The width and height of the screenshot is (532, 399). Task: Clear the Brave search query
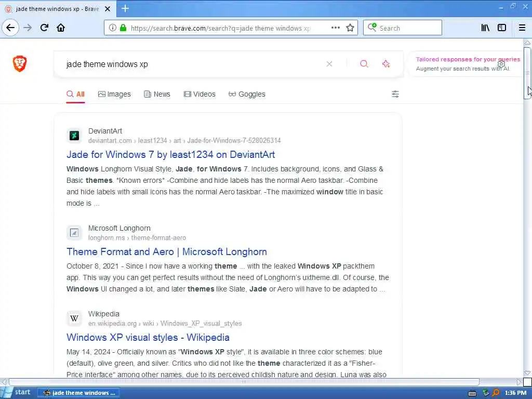329,64
